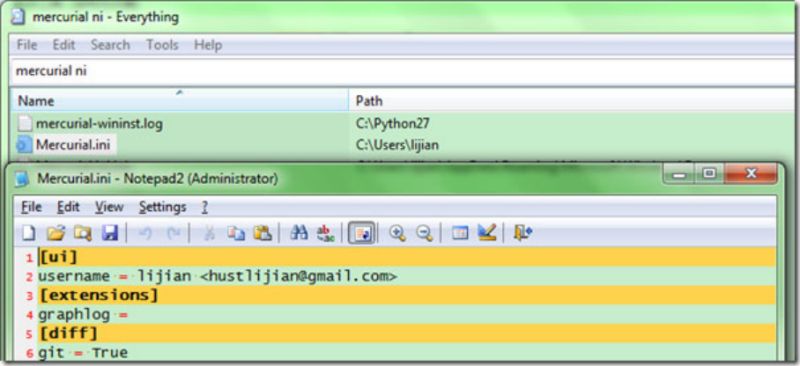
Task: Open a file using the folder icon
Action: click(x=56, y=233)
